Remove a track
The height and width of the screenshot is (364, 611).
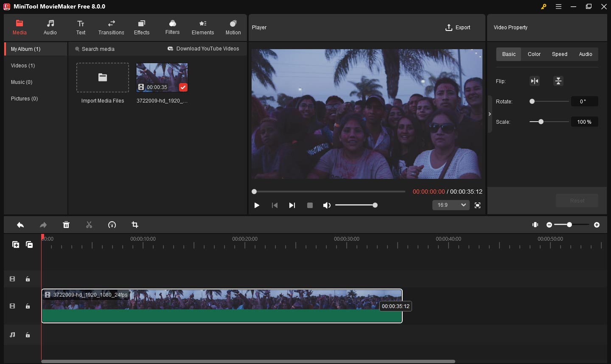(29, 245)
